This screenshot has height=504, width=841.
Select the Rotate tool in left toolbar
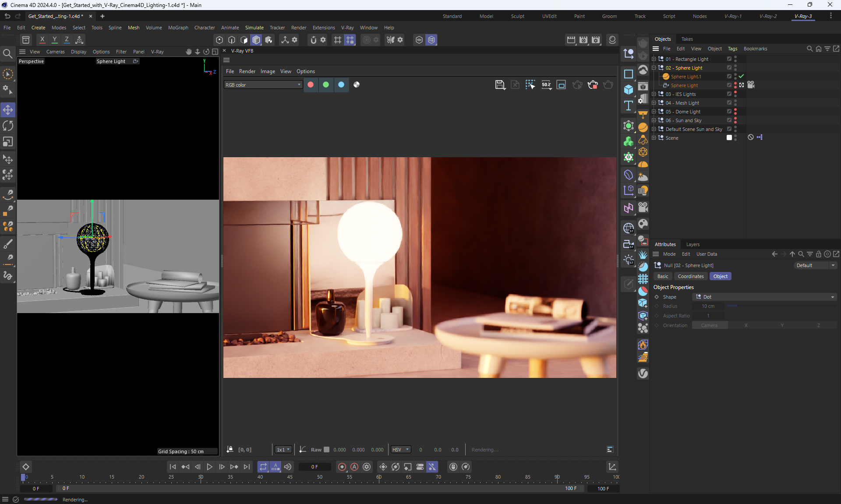pos(8,126)
